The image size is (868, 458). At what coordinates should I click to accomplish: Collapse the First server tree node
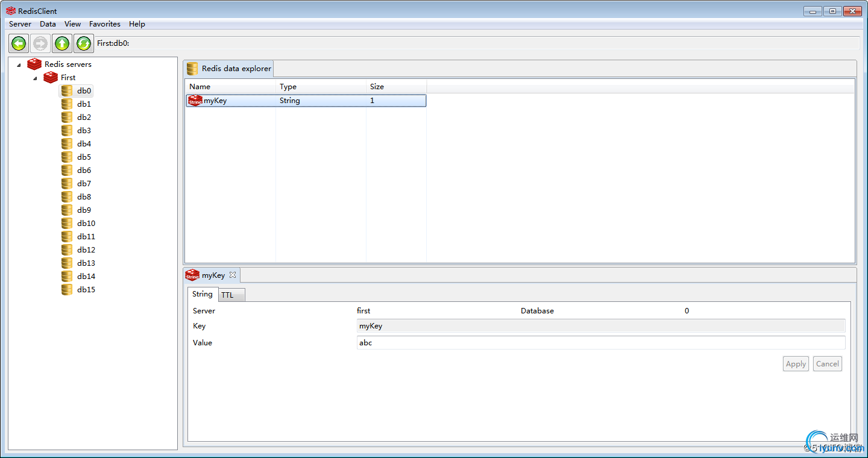[x=35, y=78]
